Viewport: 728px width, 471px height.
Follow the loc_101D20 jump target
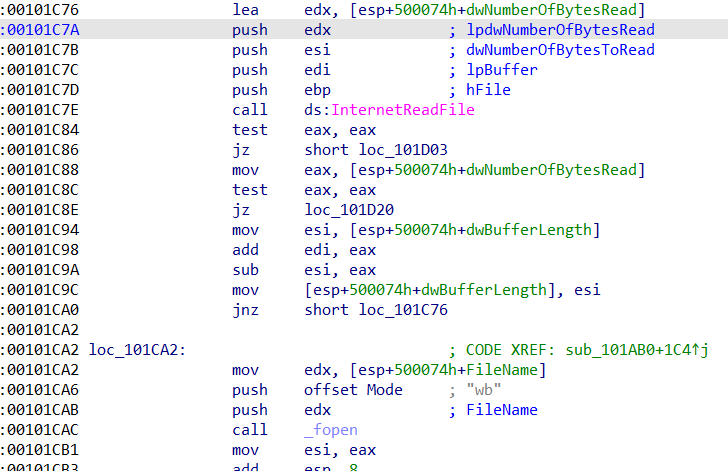[349, 209]
